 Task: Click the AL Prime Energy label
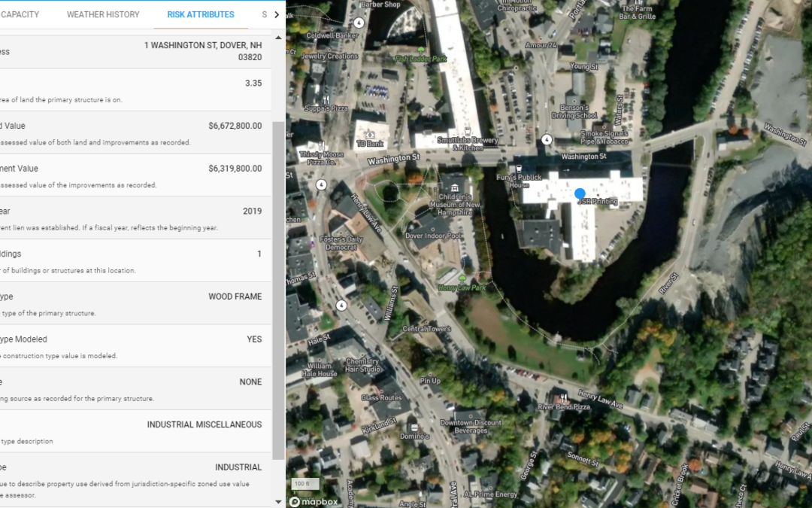[x=491, y=494]
